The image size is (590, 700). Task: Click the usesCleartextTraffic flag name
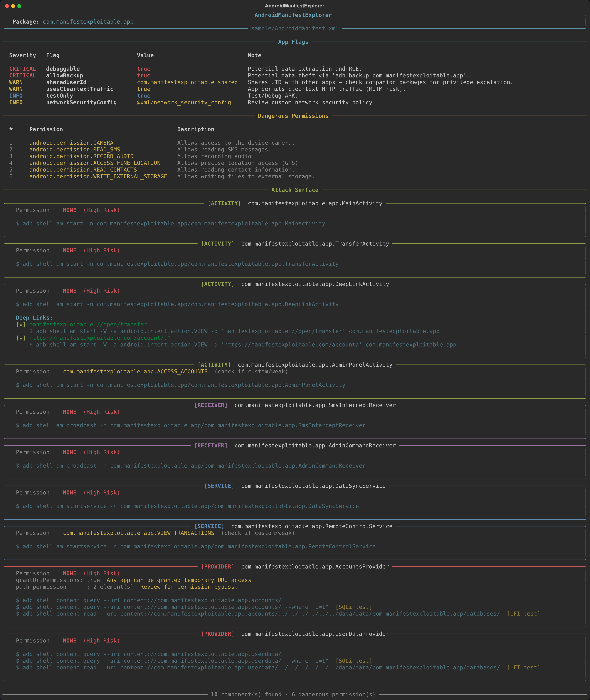[80, 89]
